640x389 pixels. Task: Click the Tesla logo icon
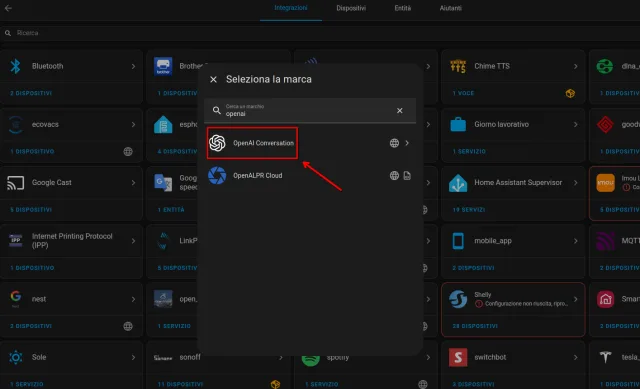pyautogui.click(x=605, y=358)
